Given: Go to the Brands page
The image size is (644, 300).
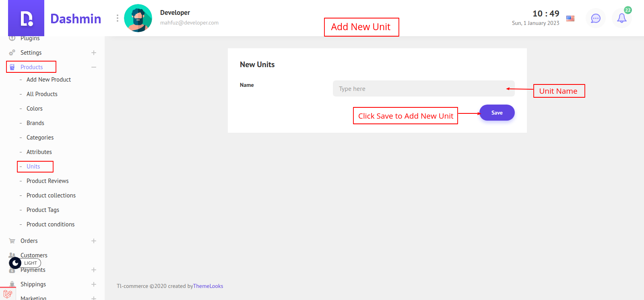Looking at the screenshot, I should point(35,123).
